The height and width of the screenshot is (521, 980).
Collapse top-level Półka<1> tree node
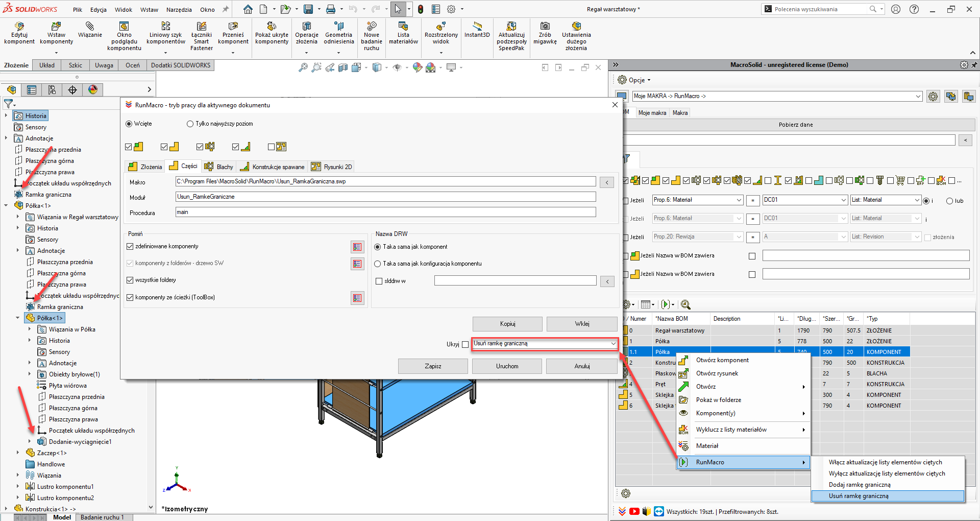click(x=6, y=205)
